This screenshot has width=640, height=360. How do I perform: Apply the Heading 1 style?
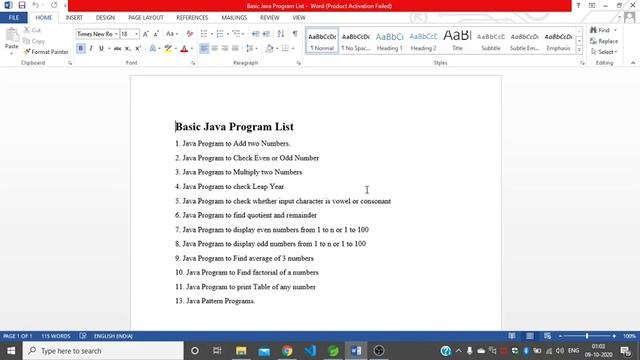click(389, 41)
